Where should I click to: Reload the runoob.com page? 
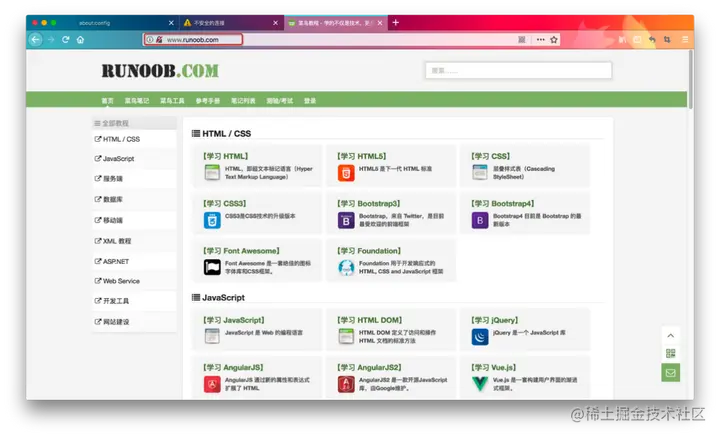pos(66,40)
